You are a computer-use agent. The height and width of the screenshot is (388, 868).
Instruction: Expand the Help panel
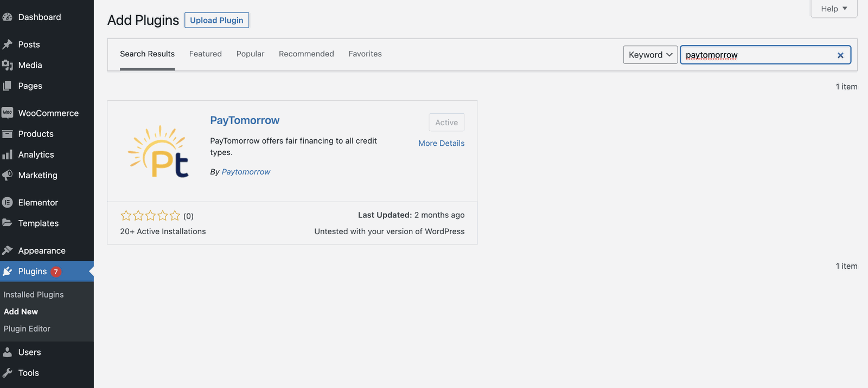[834, 9]
